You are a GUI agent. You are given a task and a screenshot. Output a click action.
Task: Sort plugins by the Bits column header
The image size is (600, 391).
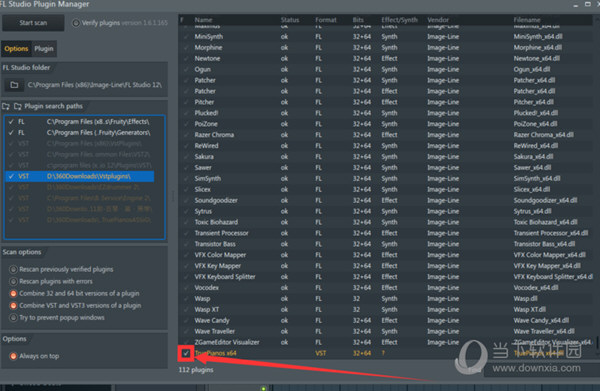click(358, 20)
